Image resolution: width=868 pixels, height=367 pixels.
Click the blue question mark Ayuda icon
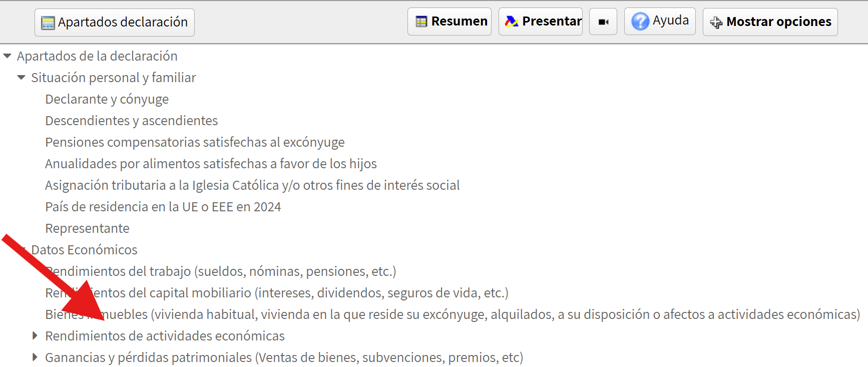[640, 22]
